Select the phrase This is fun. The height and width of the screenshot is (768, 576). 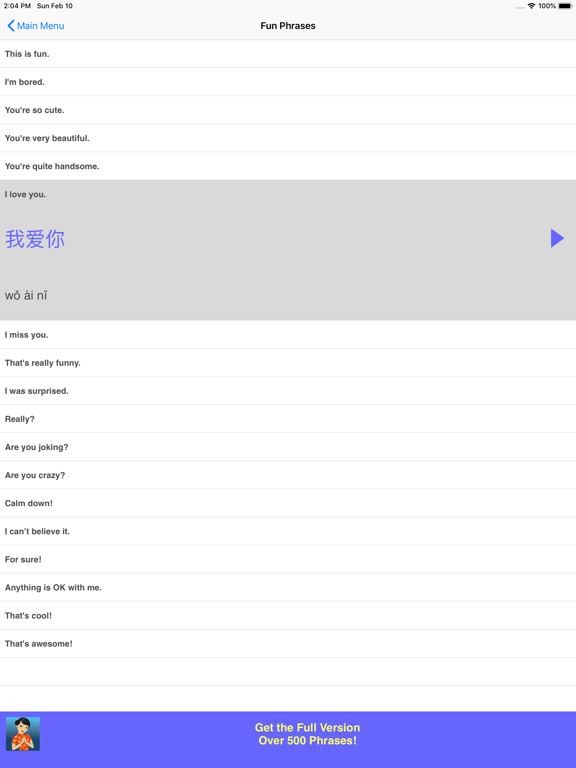point(288,54)
